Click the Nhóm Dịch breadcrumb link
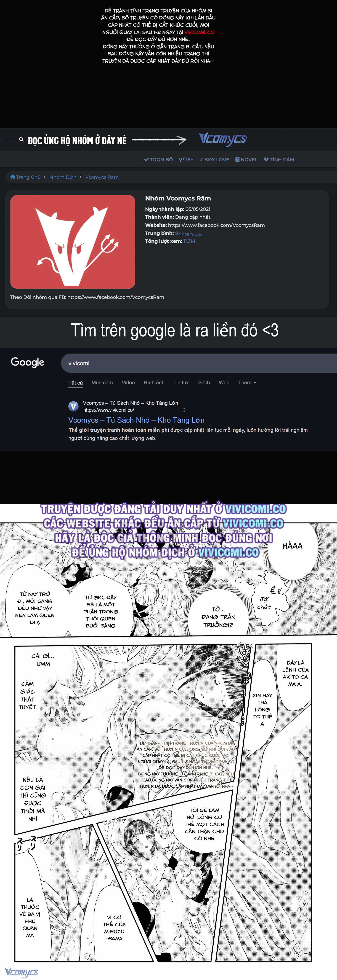Screen dimensions: 337x980 pos(63,177)
